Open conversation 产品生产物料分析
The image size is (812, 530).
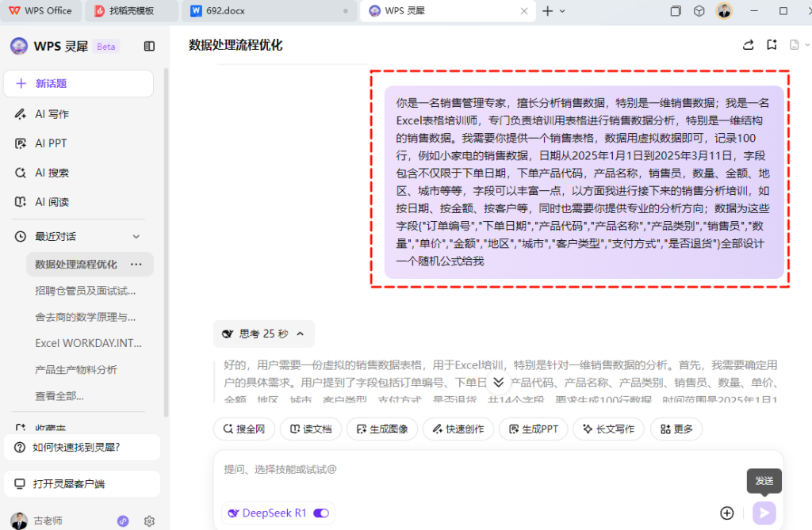(76, 369)
